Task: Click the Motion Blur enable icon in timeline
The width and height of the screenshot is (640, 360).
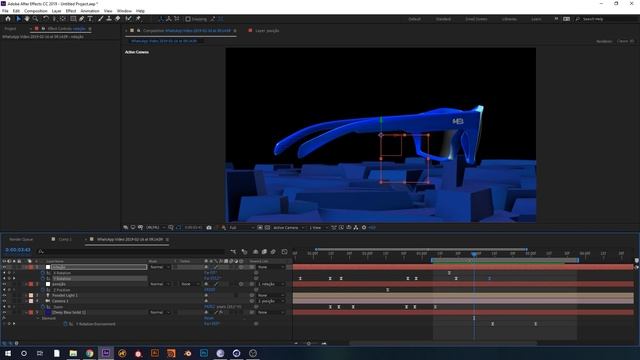Action: (x=273, y=252)
